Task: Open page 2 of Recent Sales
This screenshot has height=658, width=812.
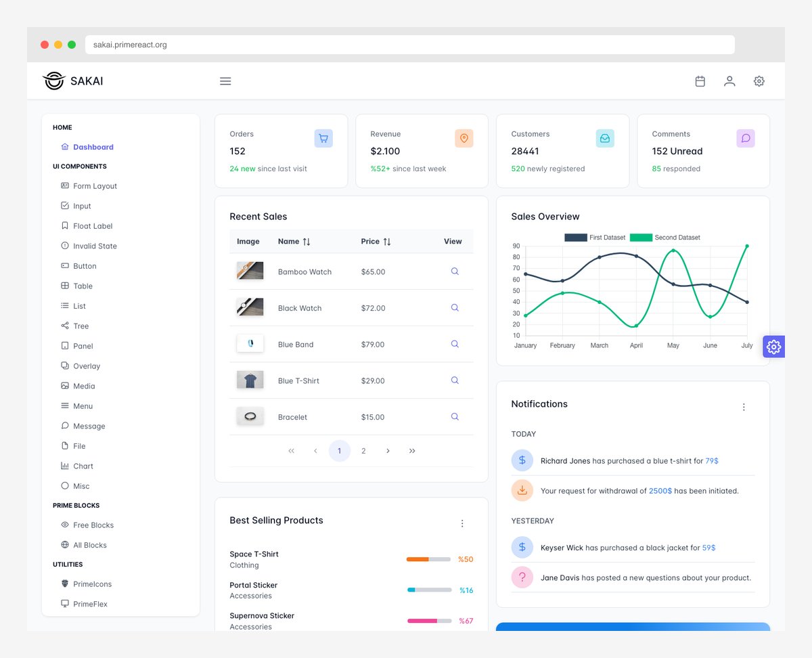Action: [x=363, y=450]
